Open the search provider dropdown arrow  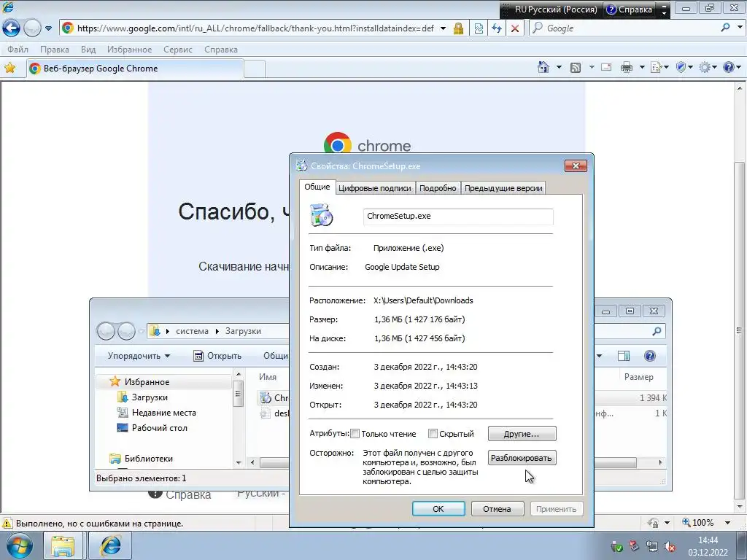[x=740, y=28]
